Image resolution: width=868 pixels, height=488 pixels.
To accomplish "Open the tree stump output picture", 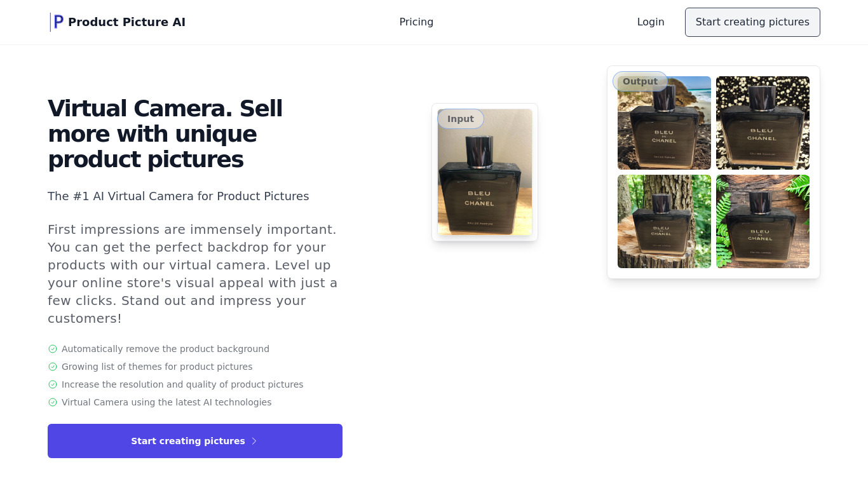I will 664,221.
